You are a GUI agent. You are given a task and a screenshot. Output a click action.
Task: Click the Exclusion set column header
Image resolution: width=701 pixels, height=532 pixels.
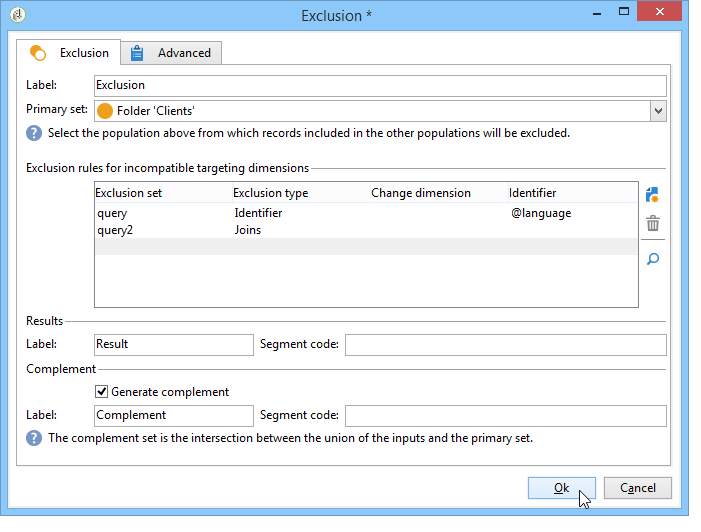pyautogui.click(x=164, y=193)
